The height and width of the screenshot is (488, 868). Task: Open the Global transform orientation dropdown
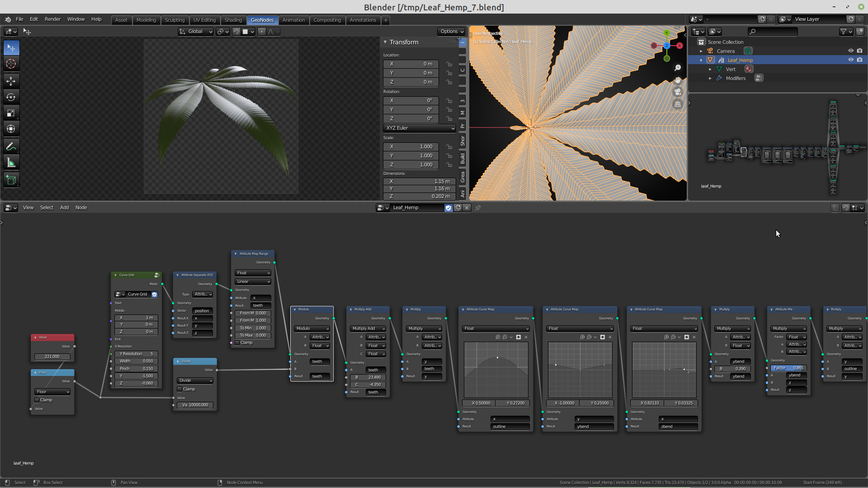point(196,32)
